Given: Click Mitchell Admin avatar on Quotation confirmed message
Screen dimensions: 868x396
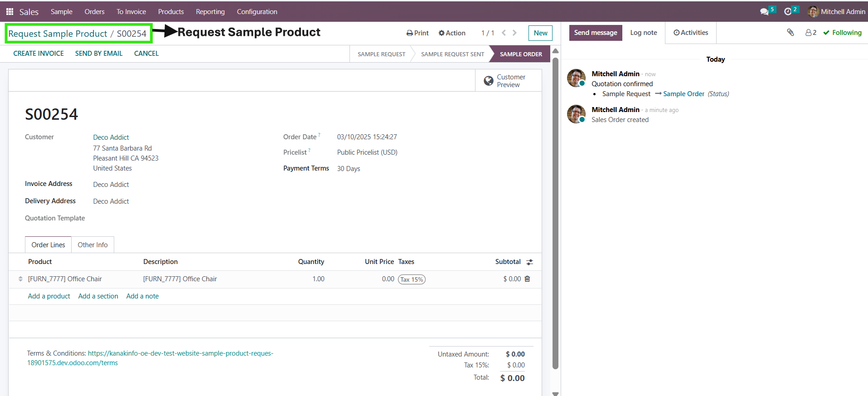Looking at the screenshot, I should [x=577, y=78].
